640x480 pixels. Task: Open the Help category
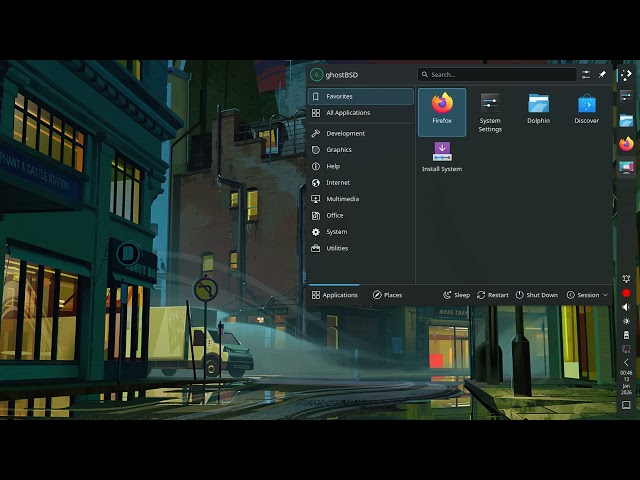click(x=360, y=166)
